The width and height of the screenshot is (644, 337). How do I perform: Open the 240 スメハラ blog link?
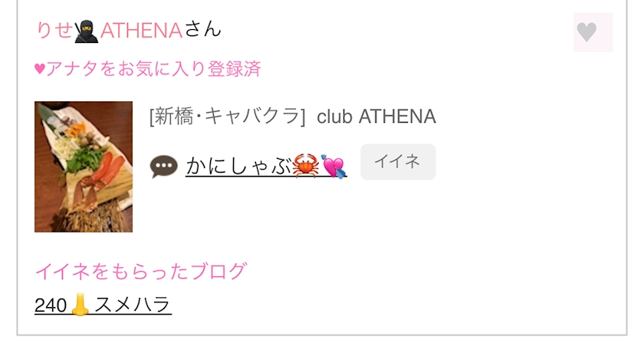[103, 305]
